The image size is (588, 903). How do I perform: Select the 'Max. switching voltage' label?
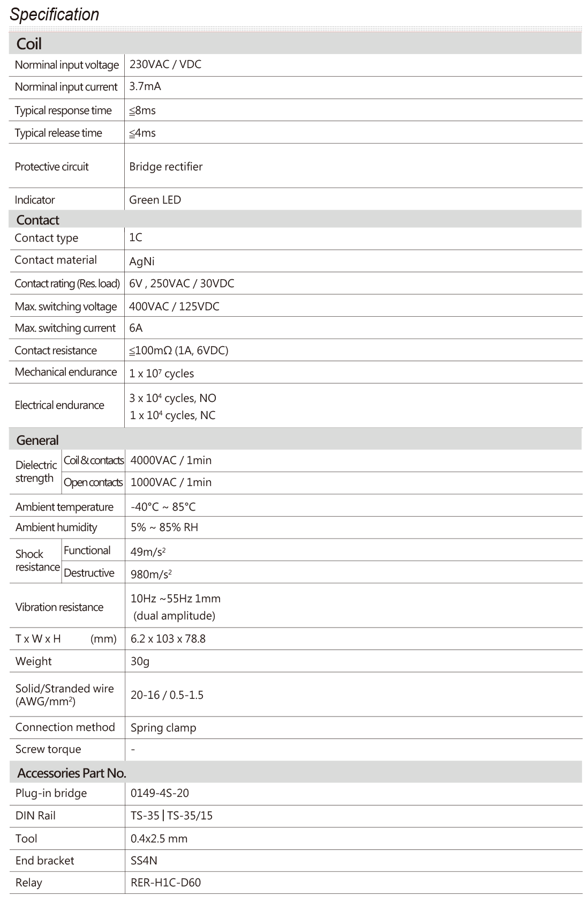tap(66, 307)
